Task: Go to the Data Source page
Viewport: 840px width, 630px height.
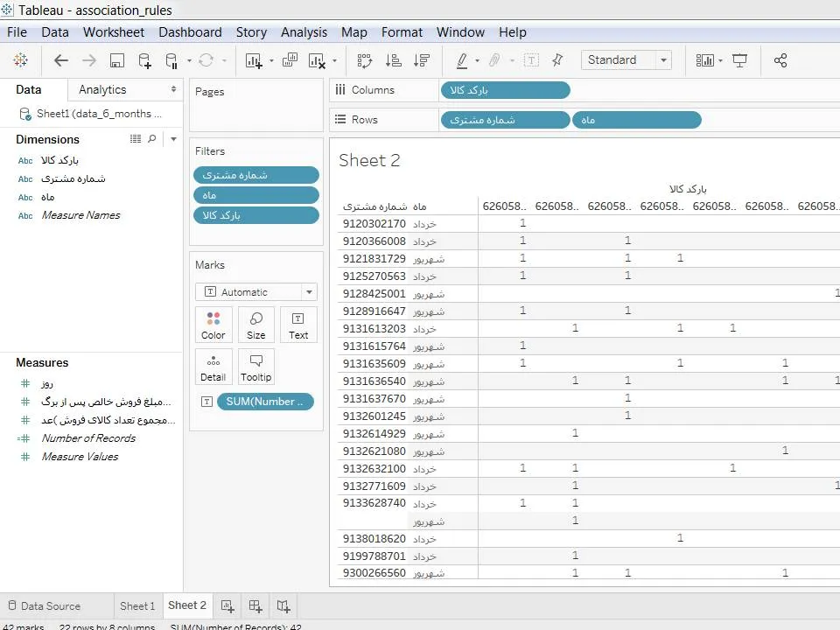Action: (44, 605)
